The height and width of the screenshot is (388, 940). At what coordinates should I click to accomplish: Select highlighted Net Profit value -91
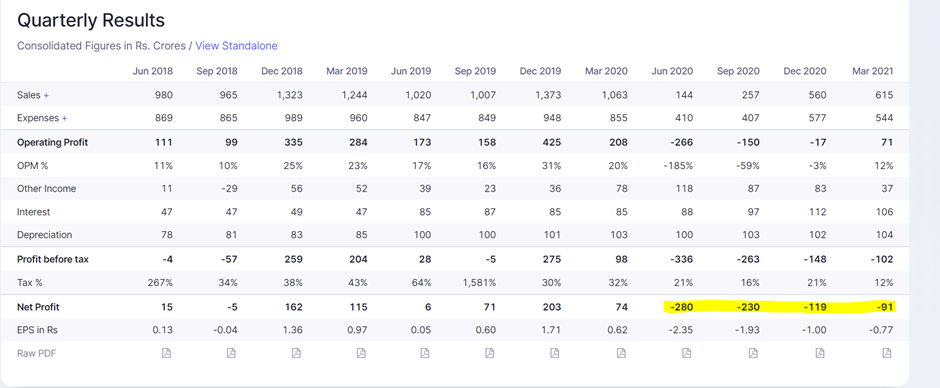point(884,307)
